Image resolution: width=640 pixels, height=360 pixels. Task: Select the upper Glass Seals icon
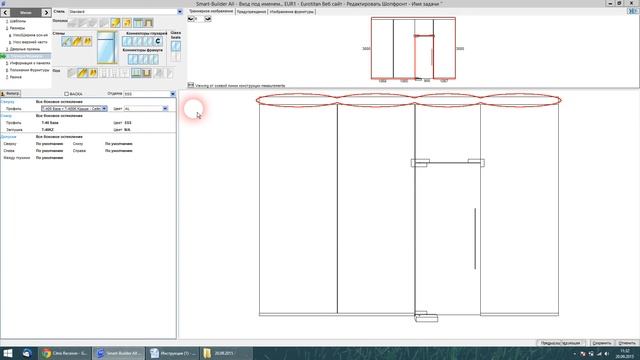(176, 46)
